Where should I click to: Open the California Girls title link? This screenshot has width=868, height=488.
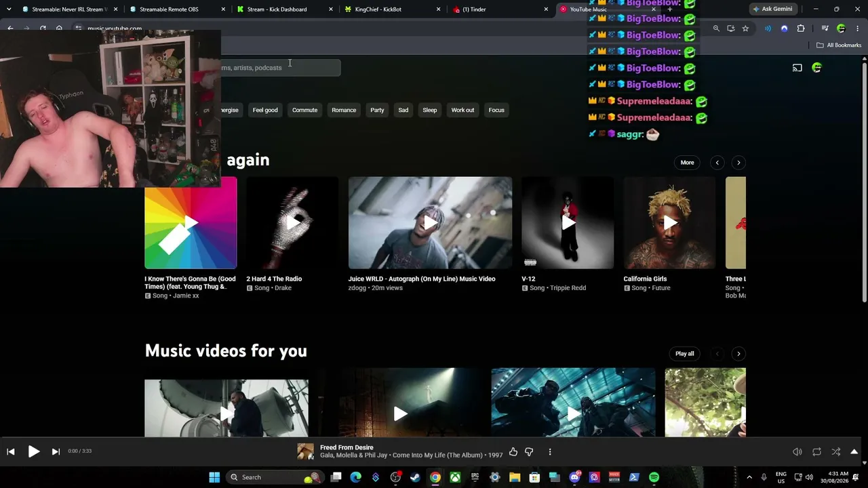(645, 279)
